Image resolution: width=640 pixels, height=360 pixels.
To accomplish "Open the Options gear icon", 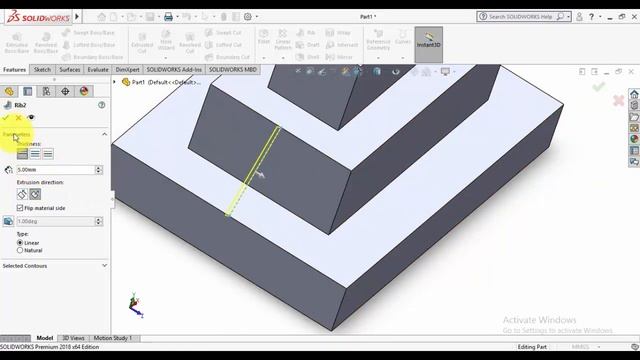I will click(248, 17).
